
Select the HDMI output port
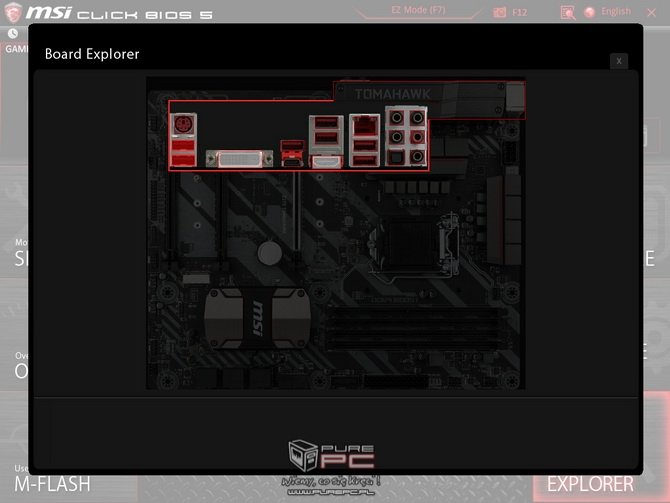pos(326,162)
